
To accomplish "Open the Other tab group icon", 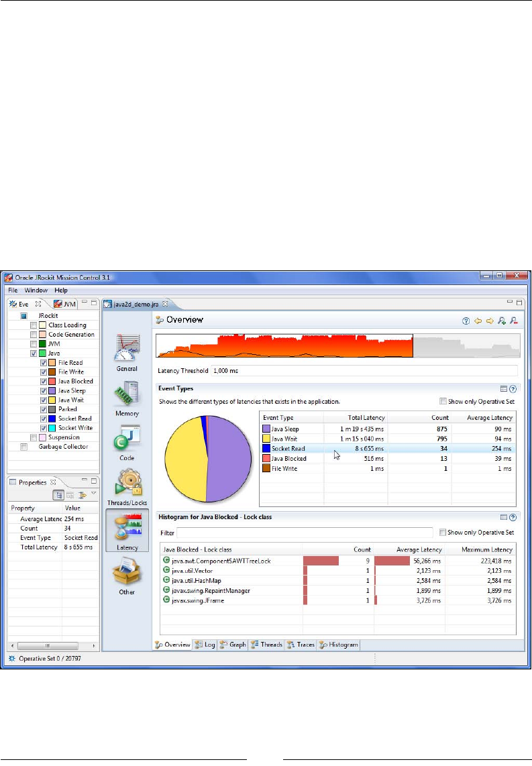I will pos(127,572).
